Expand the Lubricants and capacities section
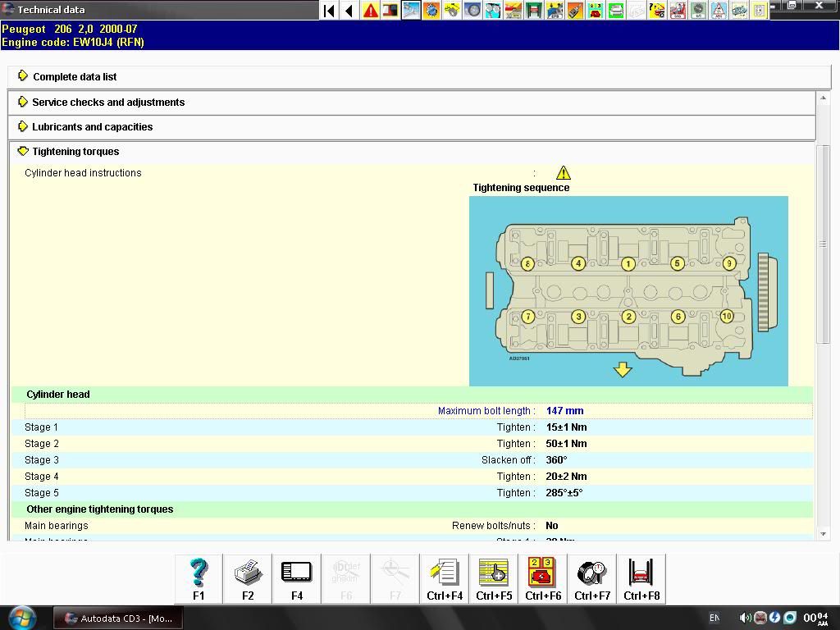The image size is (840, 630). coord(92,127)
